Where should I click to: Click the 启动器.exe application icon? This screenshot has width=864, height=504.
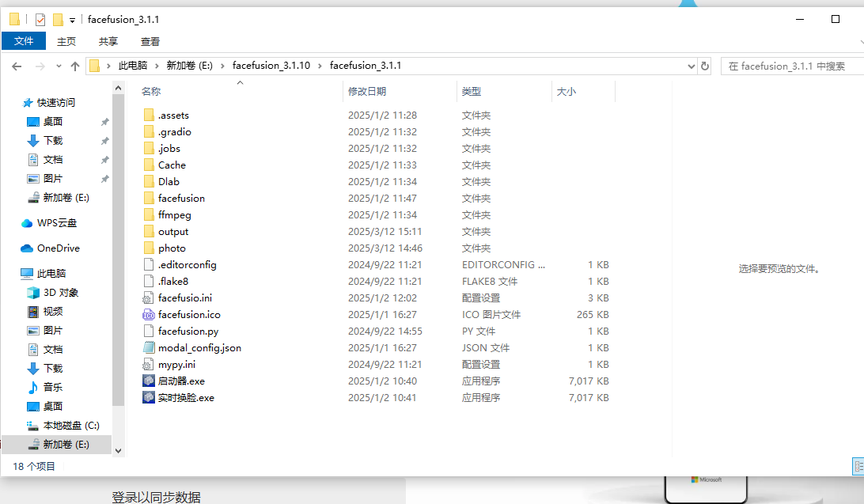click(148, 381)
